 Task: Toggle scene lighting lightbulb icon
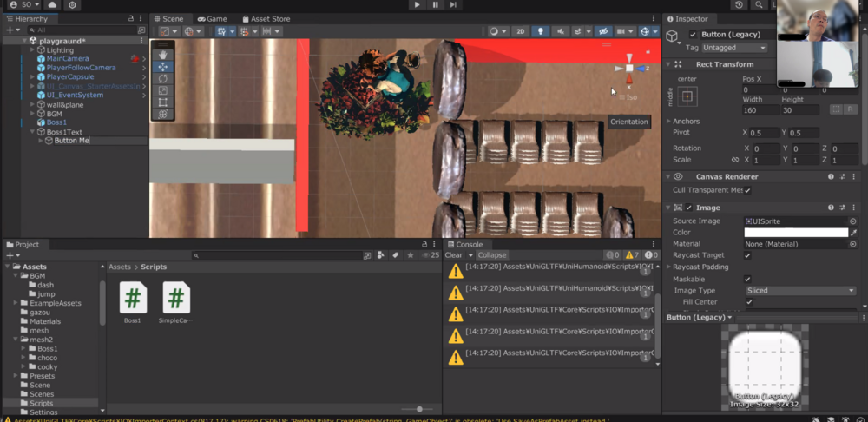click(x=540, y=31)
